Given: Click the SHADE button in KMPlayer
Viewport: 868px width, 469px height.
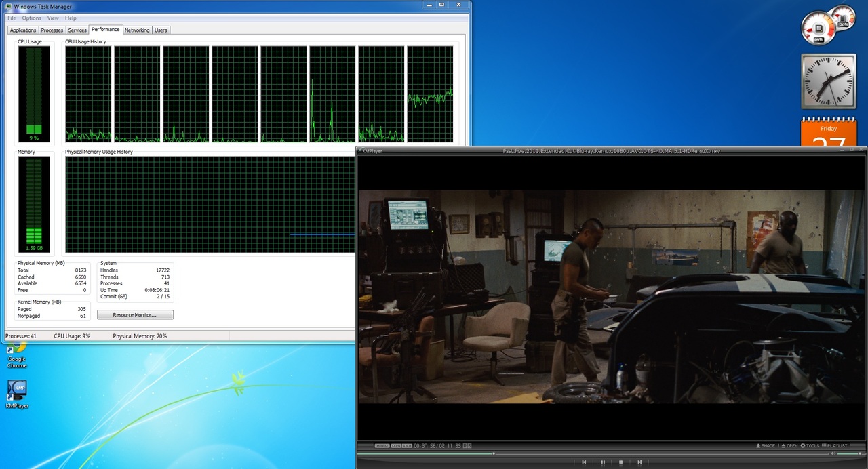Looking at the screenshot, I should click(766, 446).
